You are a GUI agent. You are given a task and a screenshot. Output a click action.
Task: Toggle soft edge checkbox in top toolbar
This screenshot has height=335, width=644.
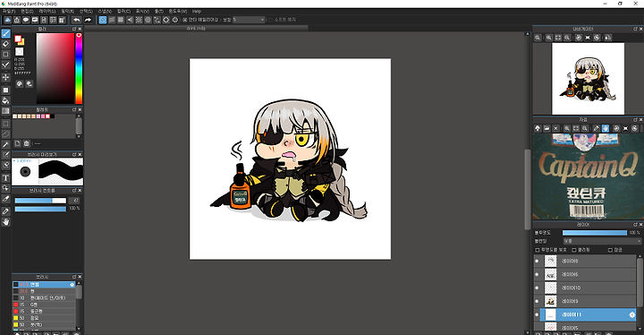tap(270, 20)
